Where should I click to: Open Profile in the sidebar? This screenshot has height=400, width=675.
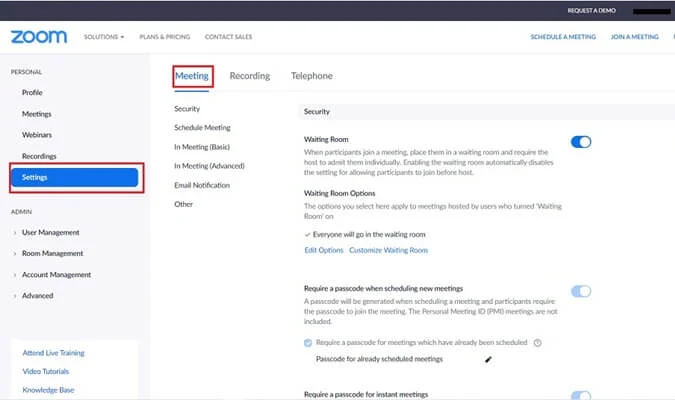(x=32, y=93)
